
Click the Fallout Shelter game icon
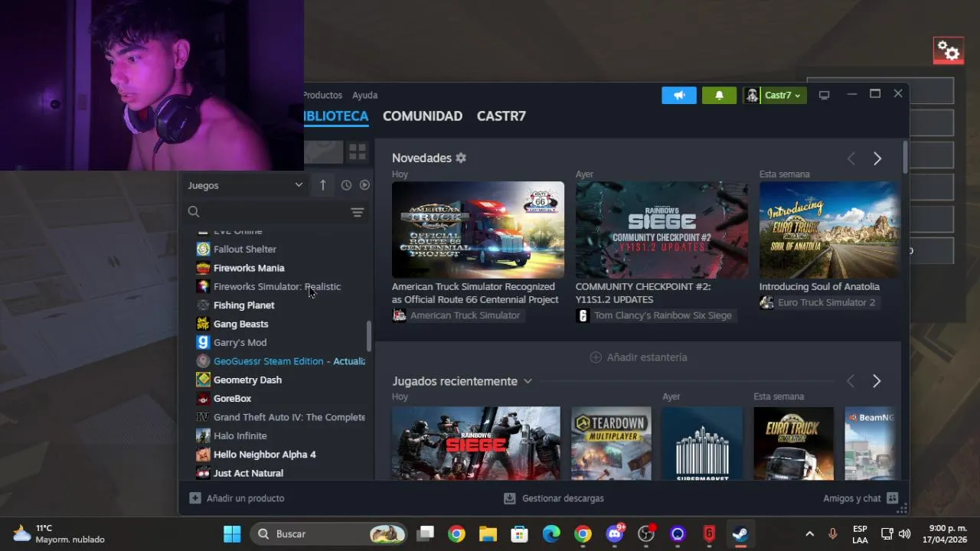coord(203,249)
